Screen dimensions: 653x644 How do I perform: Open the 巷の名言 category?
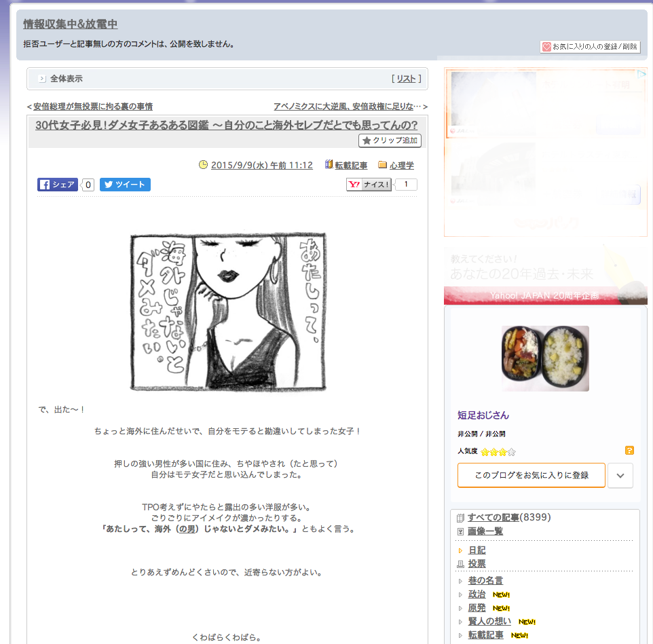485,580
